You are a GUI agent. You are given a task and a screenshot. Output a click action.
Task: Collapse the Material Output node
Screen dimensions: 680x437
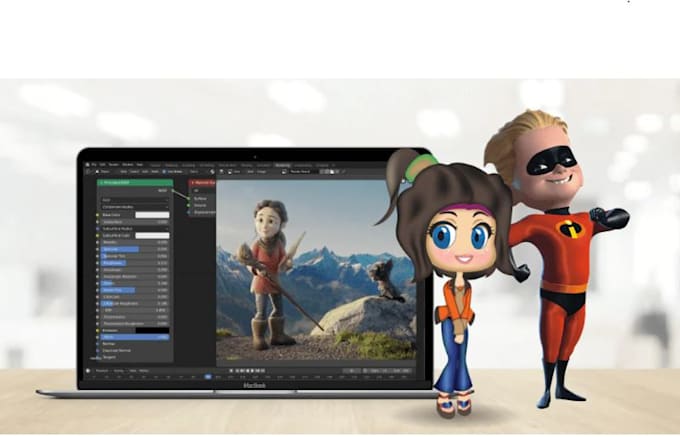pyautogui.click(x=193, y=183)
